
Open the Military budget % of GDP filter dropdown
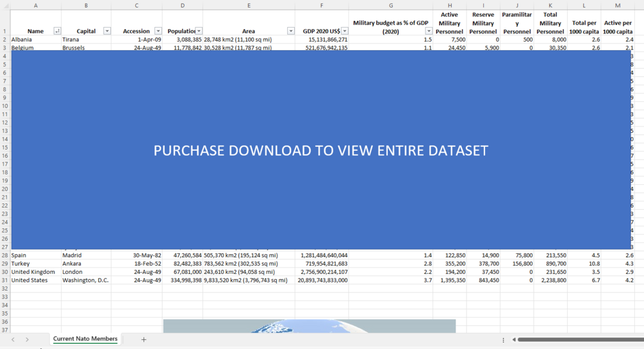pyautogui.click(x=429, y=31)
